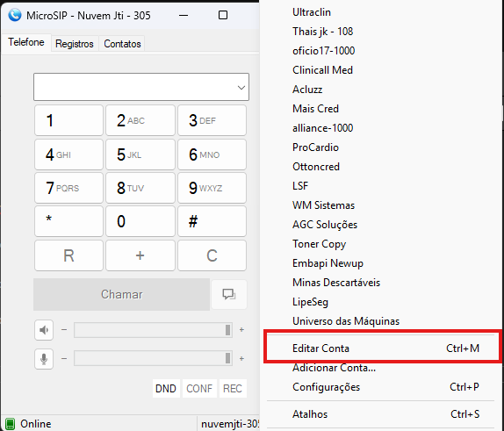Select the LSF account
Viewport: 504px width, 431px height.
coord(300,186)
